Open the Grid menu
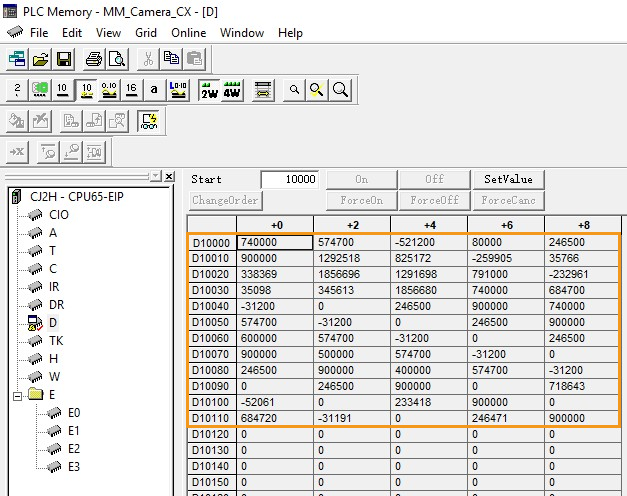Image resolution: width=627 pixels, height=496 pixels. [146, 32]
